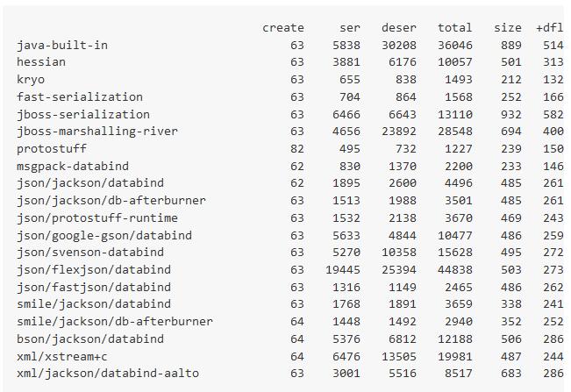The height and width of the screenshot is (392, 571).
Task: Click protostuff create value 82
Action: pyautogui.click(x=297, y=148)
